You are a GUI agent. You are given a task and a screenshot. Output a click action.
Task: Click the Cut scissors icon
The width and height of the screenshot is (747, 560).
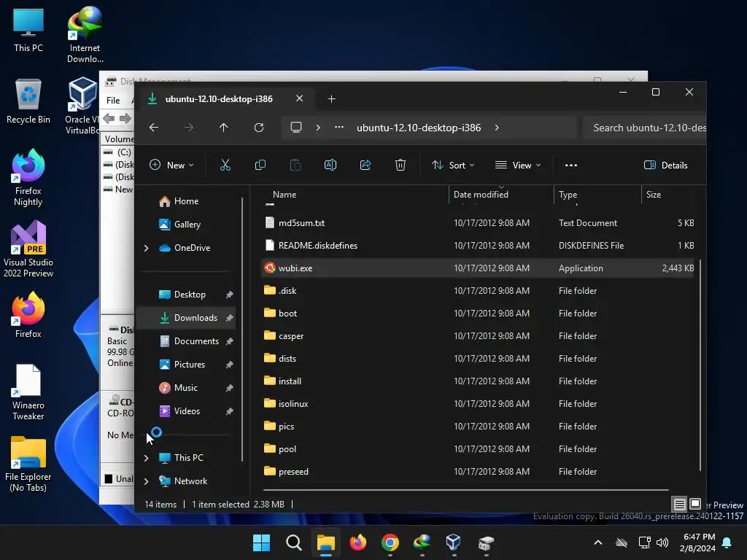tap(225, 166)
